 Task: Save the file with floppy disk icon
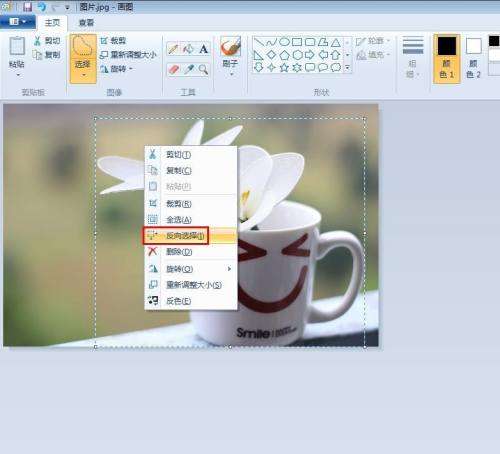point(27,7)
